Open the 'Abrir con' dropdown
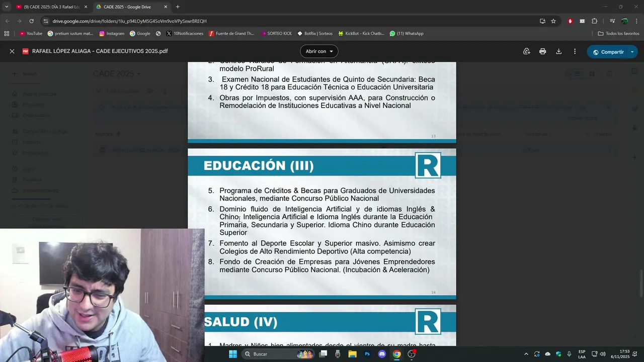The image size is (644, 362). tap(319, 51)
